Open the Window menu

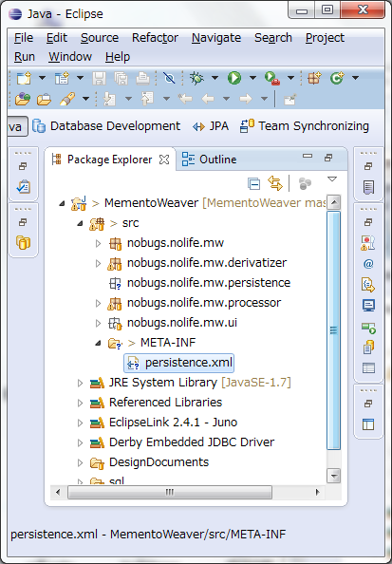[70, 57]
